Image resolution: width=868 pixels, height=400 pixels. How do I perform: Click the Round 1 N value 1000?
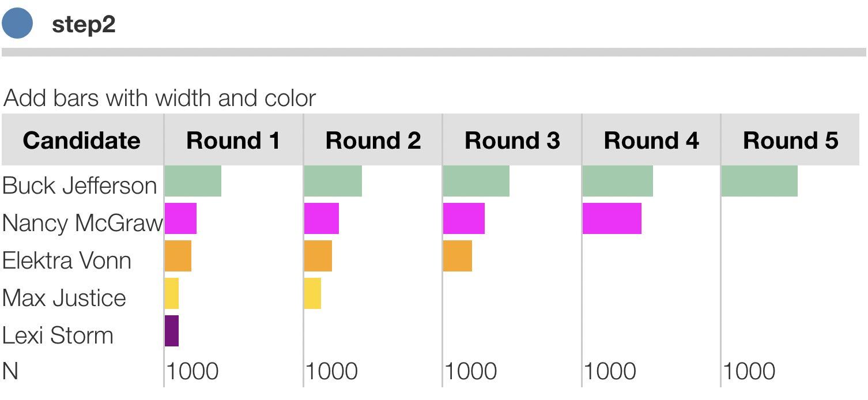(x=193, y=372)
